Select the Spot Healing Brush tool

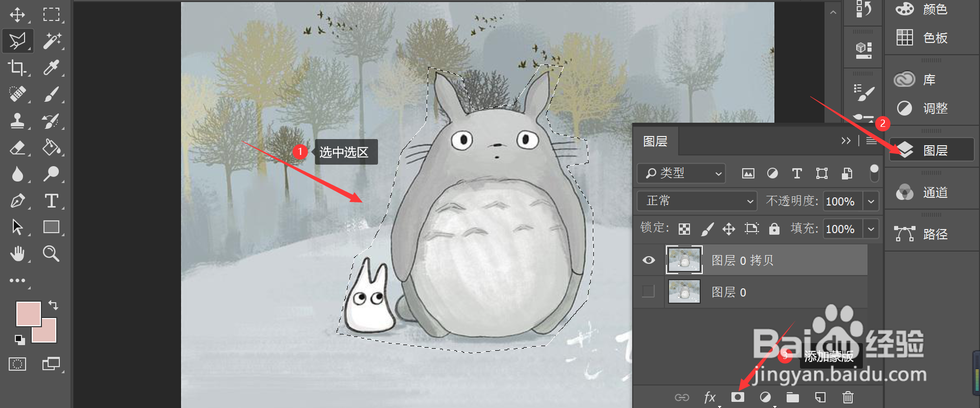(x=17, y=94)
